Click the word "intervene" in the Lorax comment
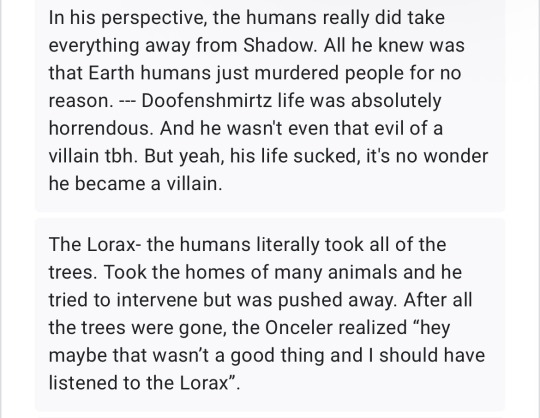The height and width of the screenshot is (418, 540). 156,300
